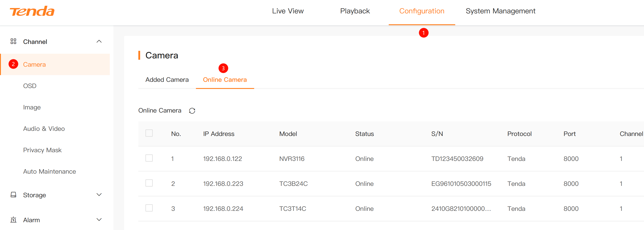Click the truncated serial number 2410G8210100000…
Viewport: 644px width, 230px height.
click(x=461, y=209)
